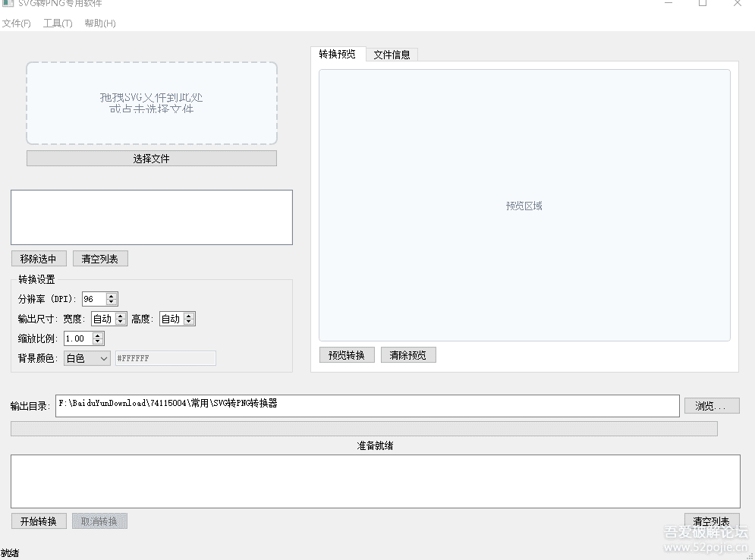Select the 转换预览 tab
The height and width of the screenshot is (560, 755).
click(x=337, y=54)
